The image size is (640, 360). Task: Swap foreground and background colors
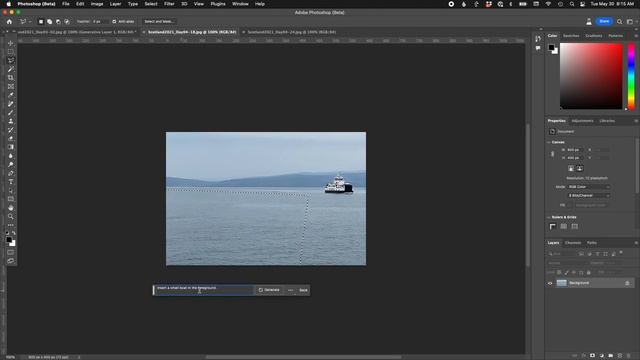[14, 233]
